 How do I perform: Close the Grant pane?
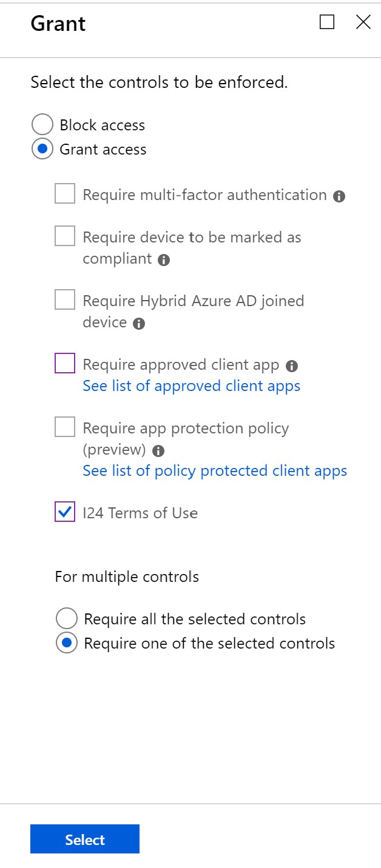pyautogui.click(x=363, y=22)
